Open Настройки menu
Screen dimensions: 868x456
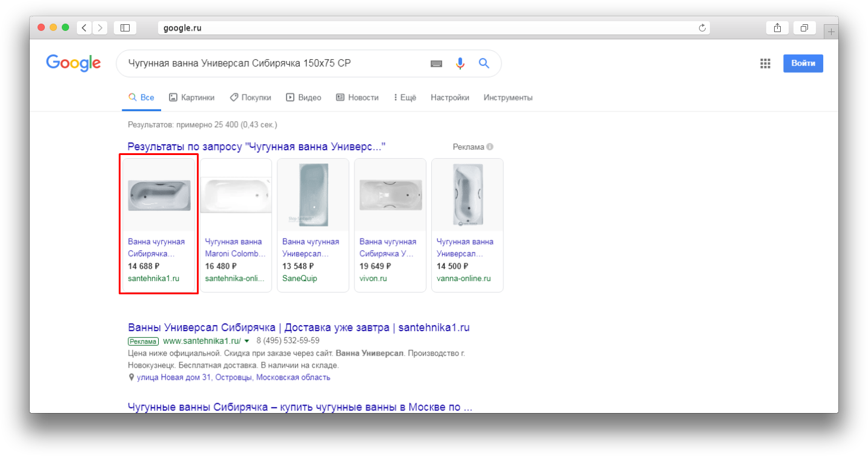click(x=450, y=97)
